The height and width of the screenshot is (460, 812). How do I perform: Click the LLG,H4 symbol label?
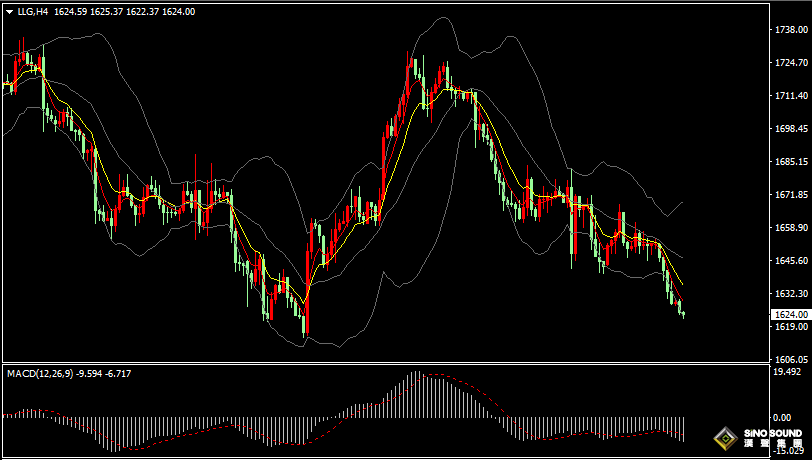coord(33,11)
